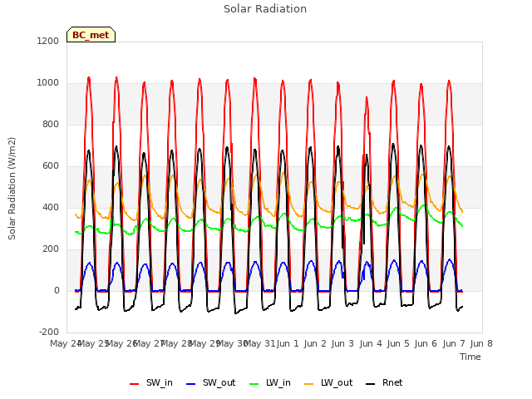Click the 600 y-axis tick label
532x399 pixels.
[x=51, y=166]
